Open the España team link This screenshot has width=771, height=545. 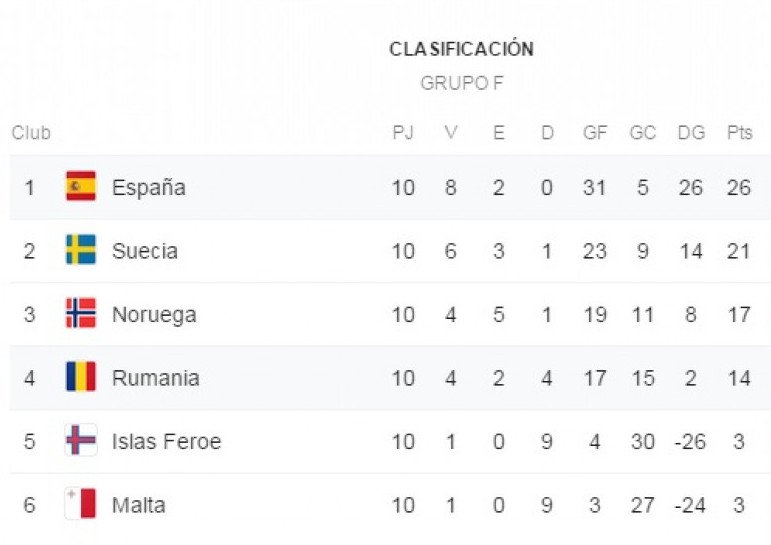(x=148, y=187)
